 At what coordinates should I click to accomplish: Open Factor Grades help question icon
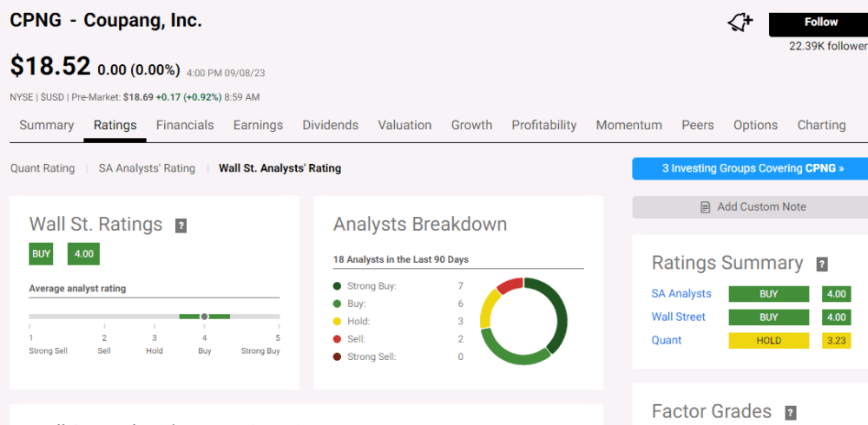[791, 412]
